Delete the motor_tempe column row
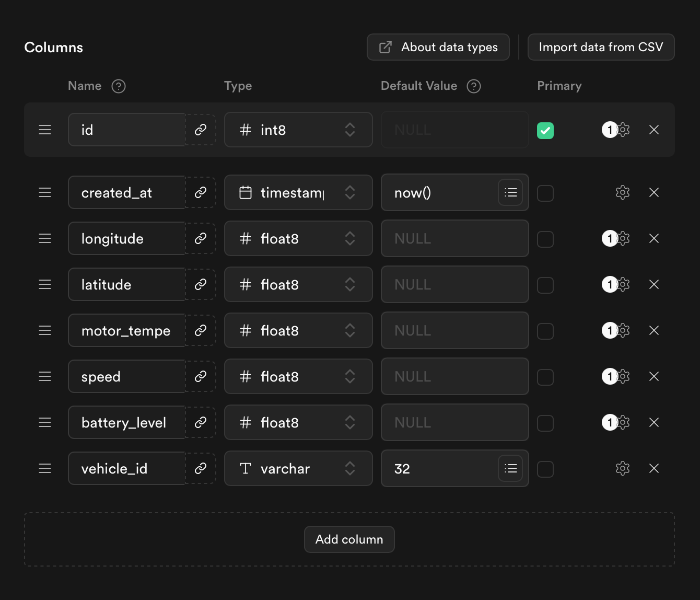Viewport: 700px width, 600px height. [x=654, y=330]
